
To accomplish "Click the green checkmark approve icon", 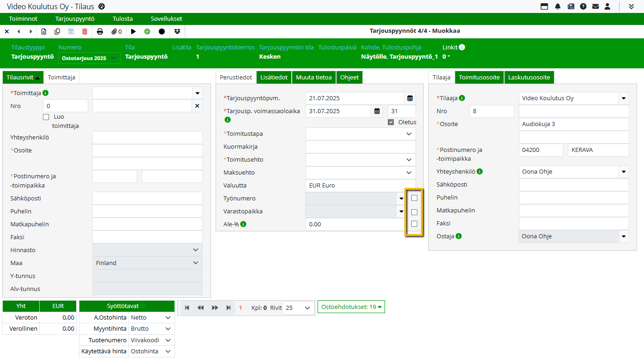I will (147, 31).
